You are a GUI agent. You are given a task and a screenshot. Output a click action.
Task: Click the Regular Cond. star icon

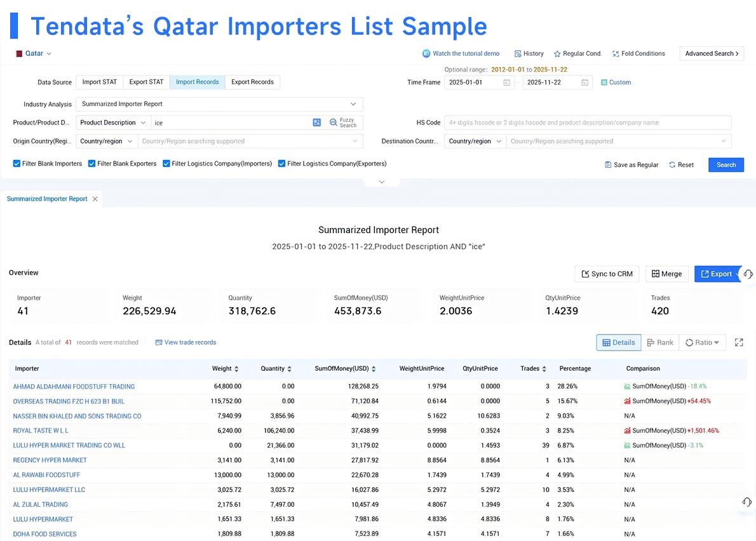point(557,54)
